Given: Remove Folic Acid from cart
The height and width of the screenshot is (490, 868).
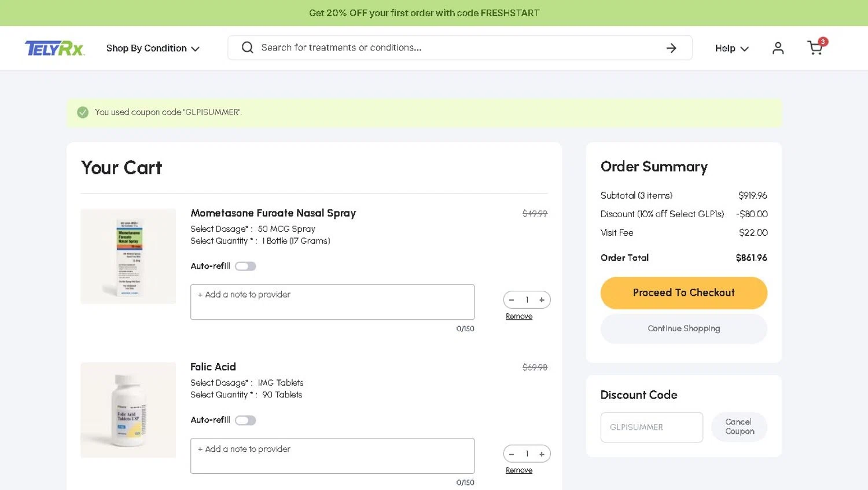Looking at the screenshot, I should [519, 470].
